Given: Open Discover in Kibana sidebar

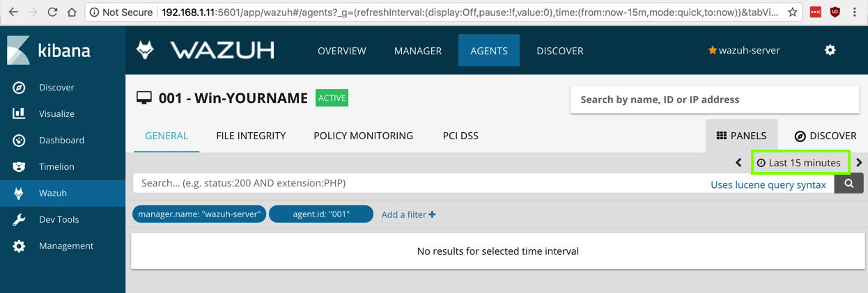Looking at the screenshot, I should tap(56, 88).
